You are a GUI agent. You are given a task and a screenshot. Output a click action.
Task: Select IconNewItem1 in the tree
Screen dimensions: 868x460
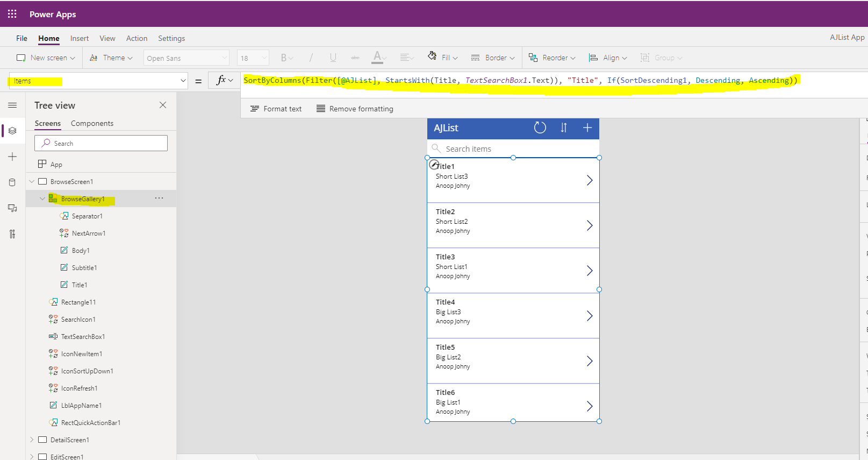pos(82,354)
